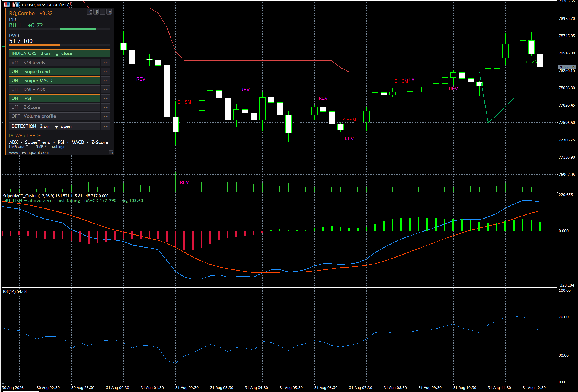Click the B HSM signal marker
The width and height of the screenshot is (578, 392).
pos(531,61)
